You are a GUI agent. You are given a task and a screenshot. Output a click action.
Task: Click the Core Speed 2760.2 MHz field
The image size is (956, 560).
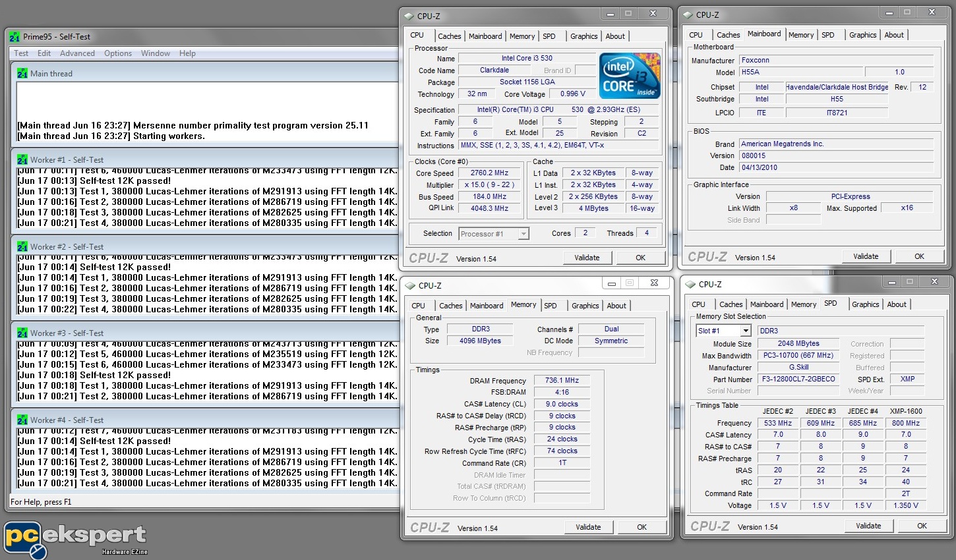coord(489,173)
